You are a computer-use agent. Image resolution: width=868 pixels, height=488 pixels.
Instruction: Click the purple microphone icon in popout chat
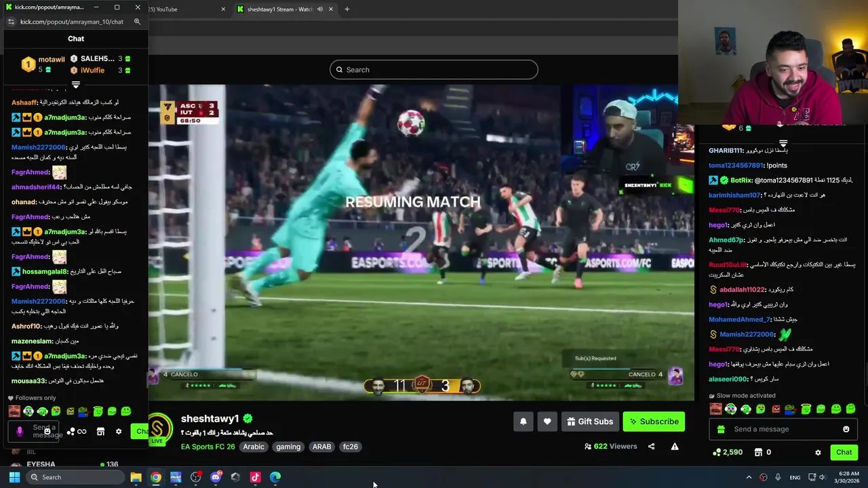click(20, 431)
